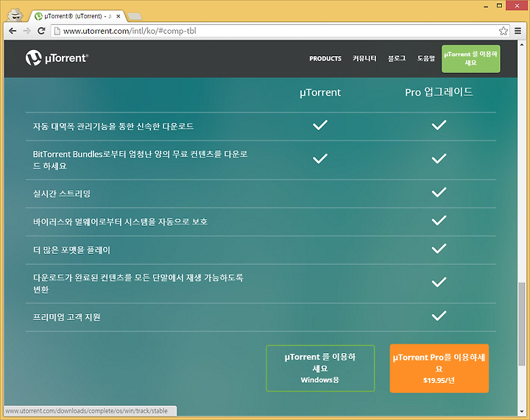This screenshot has width=530, height=420.
Task: Reload the page with the refresh icon
Action: click(41, 31)
